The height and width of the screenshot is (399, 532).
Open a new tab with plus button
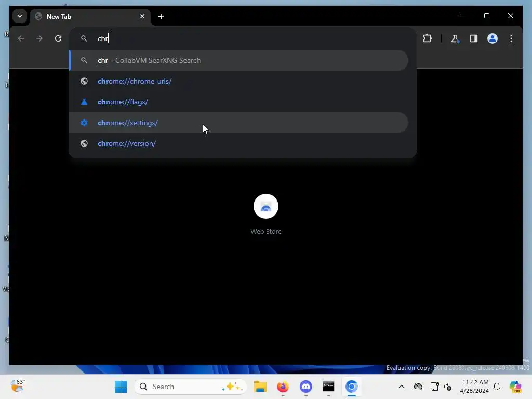pos(161,16)
